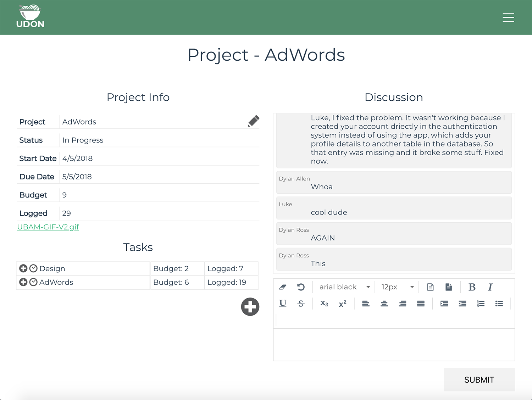Toggle italic formatting

490,287
